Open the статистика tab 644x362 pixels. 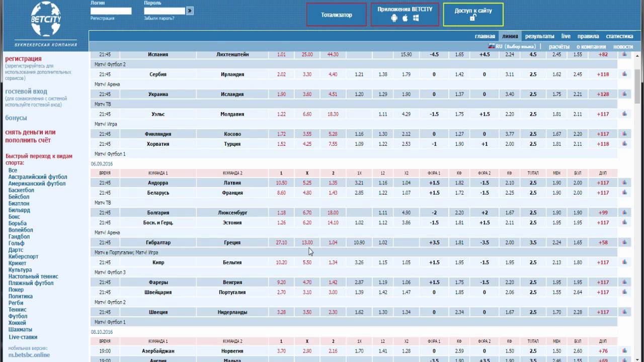[x=619, y=36]
